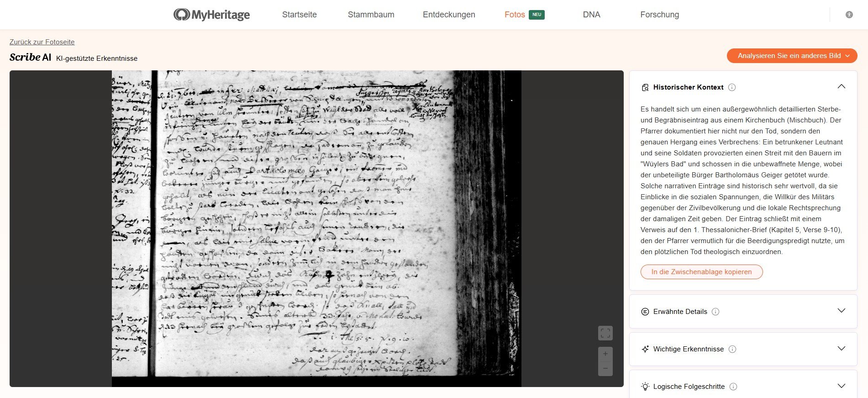Expand the Wichtige Erkenntnisse section
This screenshot has width=868, height=398.
(841, 349)
